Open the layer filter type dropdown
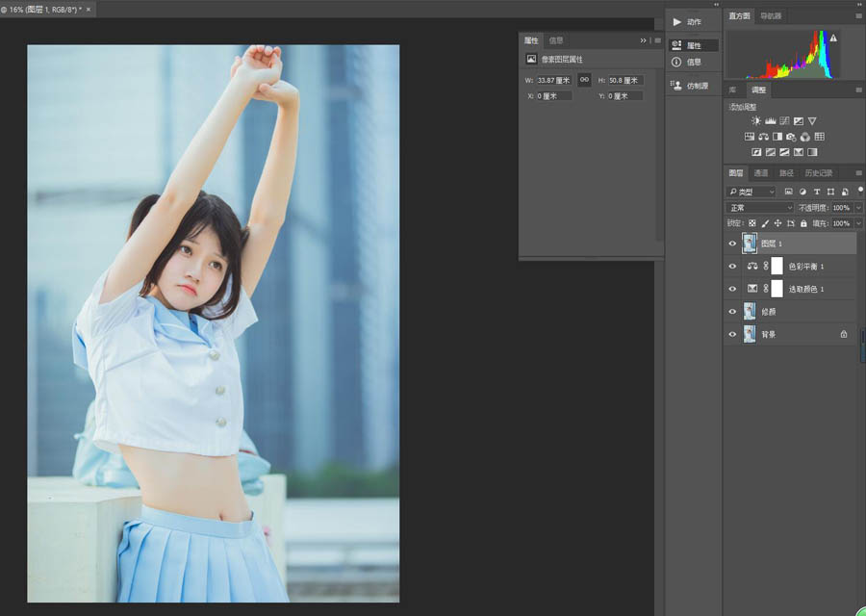Screen dimensions: 866x616 (x=751, y=192)
